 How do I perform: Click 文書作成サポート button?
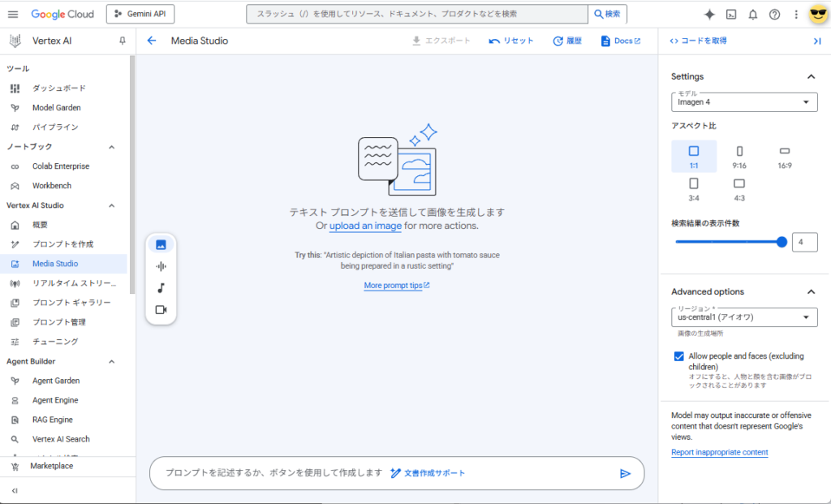[x=427, y=473]
